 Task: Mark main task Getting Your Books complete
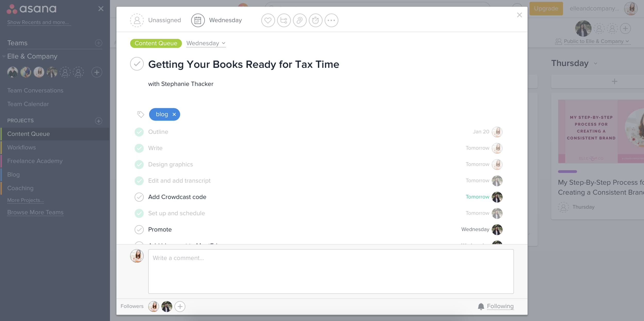tap(137, 64)
